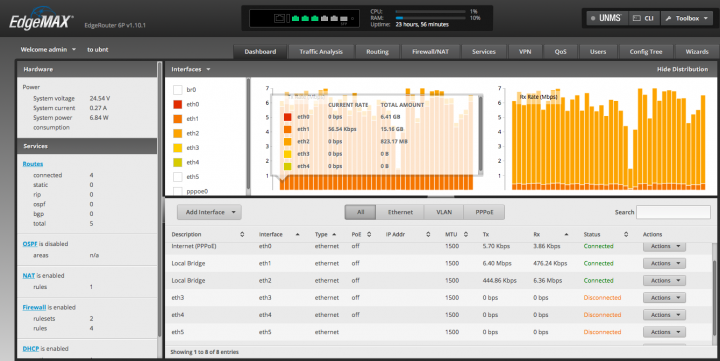The width and height of the screenshot is (720, 361).
Task: Sort by MTU column
Action: [456, 234]
